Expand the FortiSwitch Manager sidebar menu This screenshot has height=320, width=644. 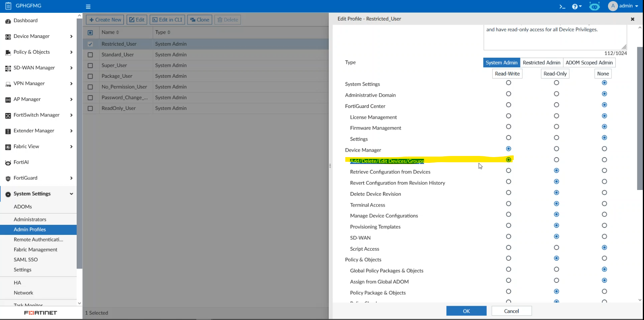71,115
